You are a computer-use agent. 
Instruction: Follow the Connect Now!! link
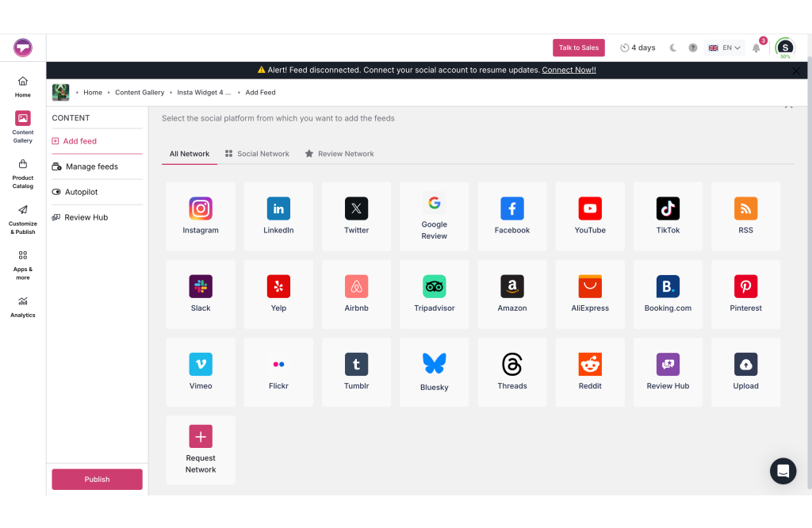click(569, 70)
